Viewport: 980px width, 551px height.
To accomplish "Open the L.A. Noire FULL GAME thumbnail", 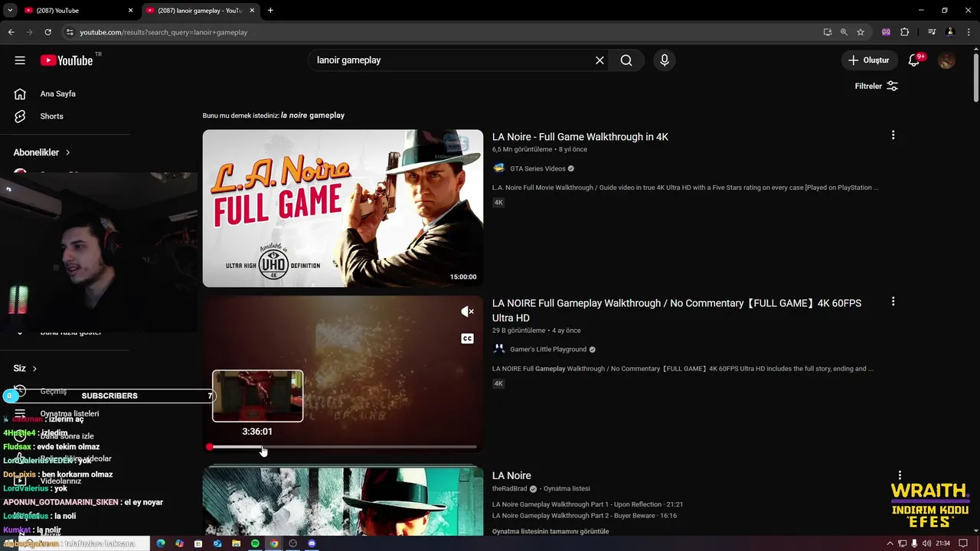I will (x=343, y=208).
